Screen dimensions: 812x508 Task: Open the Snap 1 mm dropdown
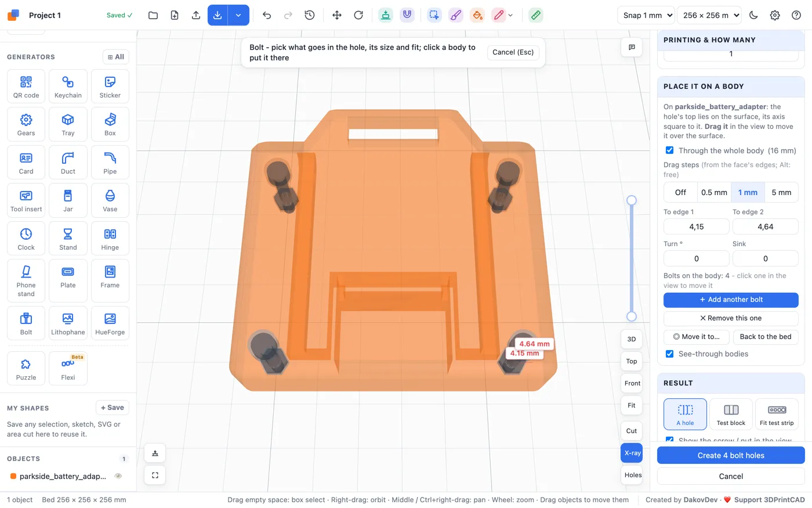tap(646, 15)
